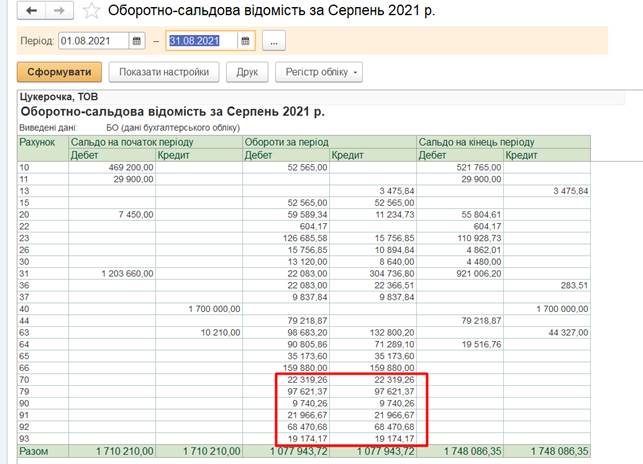The image size is (643, 464).
Task: Select account 40 opening credit 1 700 000,00
Action: (x=199, y=309)
